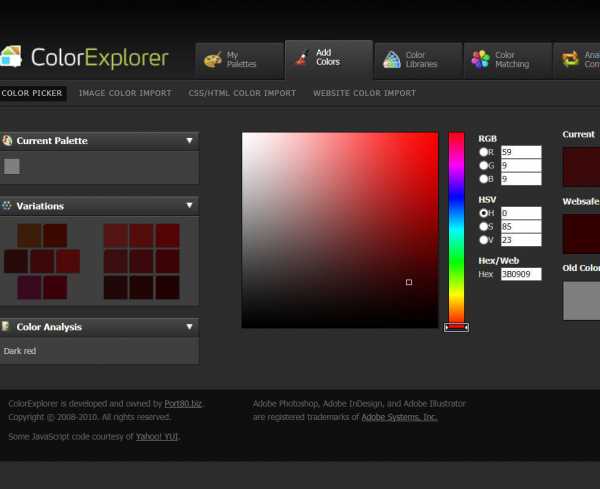The width and height of the screenshot is (600, 489).
Task: Click the Add Colors brush icon
Action: [302, 58]
